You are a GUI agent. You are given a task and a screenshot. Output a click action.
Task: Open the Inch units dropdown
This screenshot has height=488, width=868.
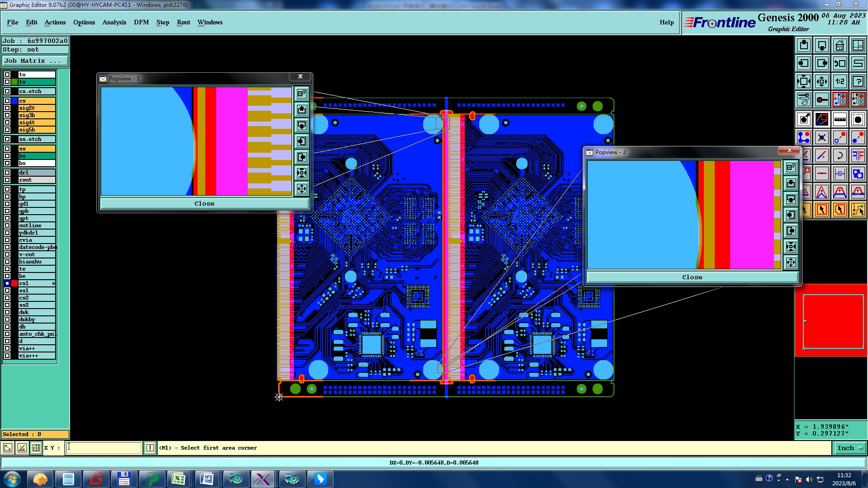[850, 448]
